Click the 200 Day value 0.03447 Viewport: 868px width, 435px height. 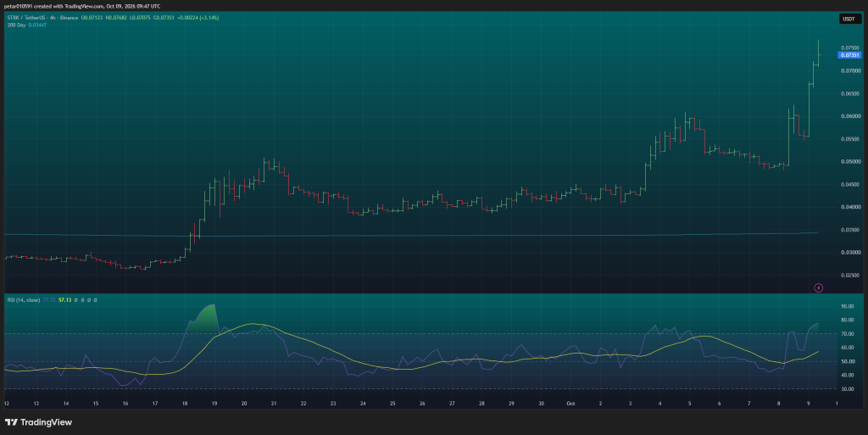[37, 25]
